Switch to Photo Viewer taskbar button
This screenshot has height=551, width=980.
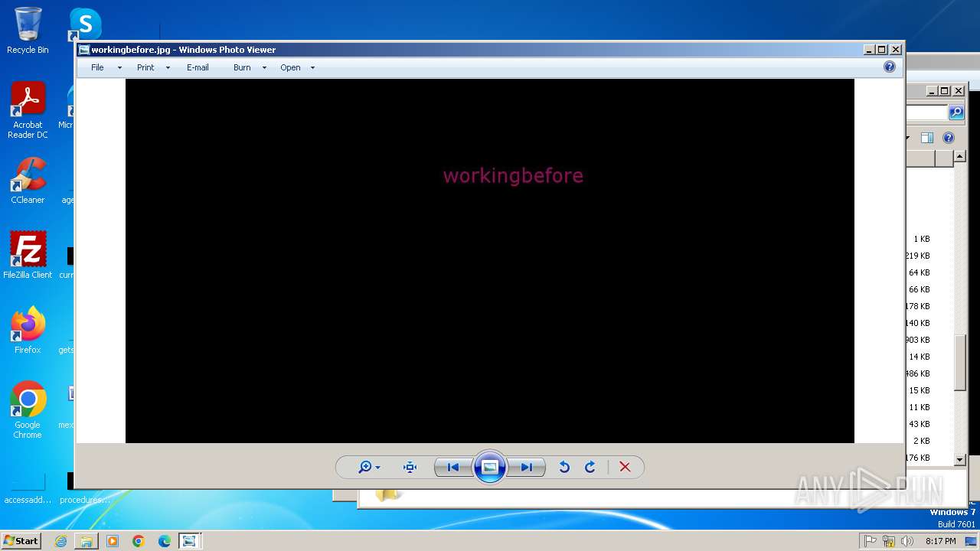tap(189, 541)
